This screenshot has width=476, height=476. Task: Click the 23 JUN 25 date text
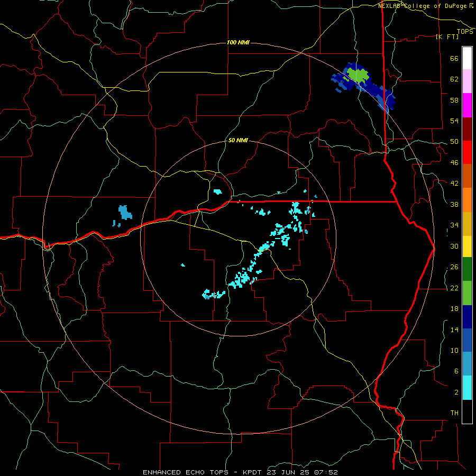290,472
